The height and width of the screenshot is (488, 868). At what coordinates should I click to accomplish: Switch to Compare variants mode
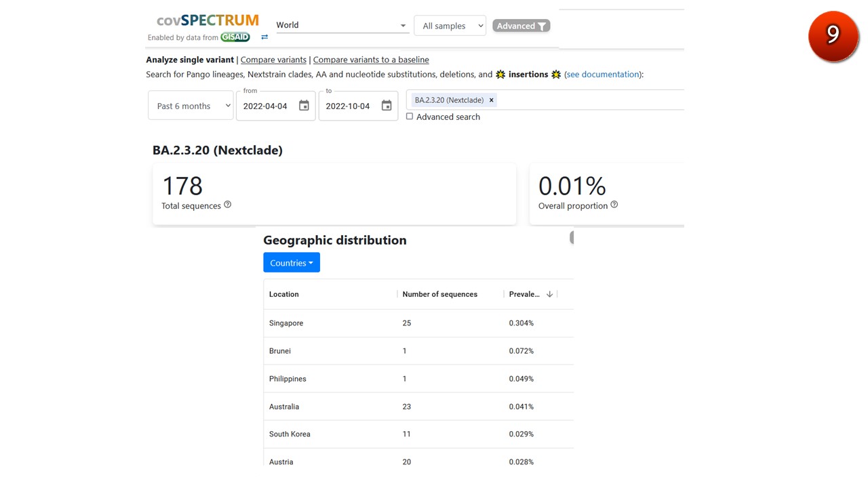point(273,60)
